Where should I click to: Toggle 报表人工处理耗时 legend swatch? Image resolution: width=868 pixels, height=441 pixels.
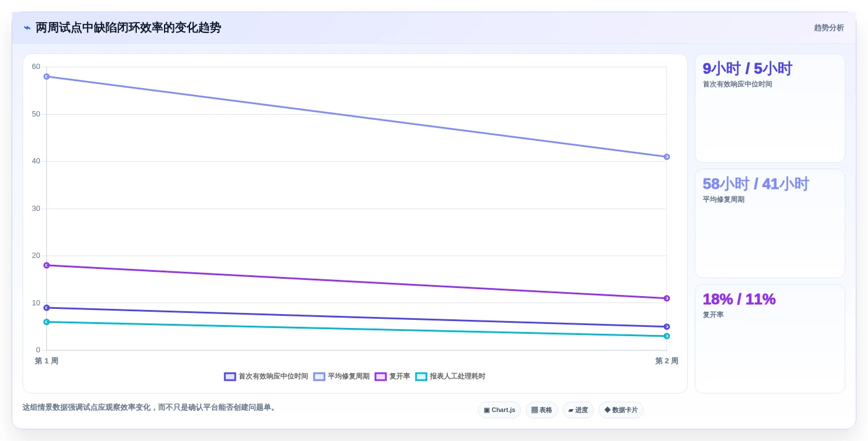pos(421,377)
